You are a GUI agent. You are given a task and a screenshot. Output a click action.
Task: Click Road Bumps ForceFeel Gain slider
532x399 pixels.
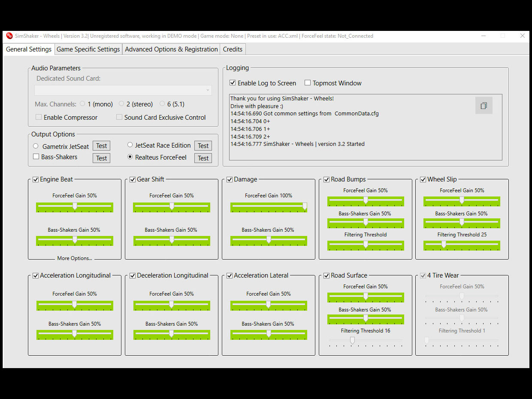coord(366,201)
